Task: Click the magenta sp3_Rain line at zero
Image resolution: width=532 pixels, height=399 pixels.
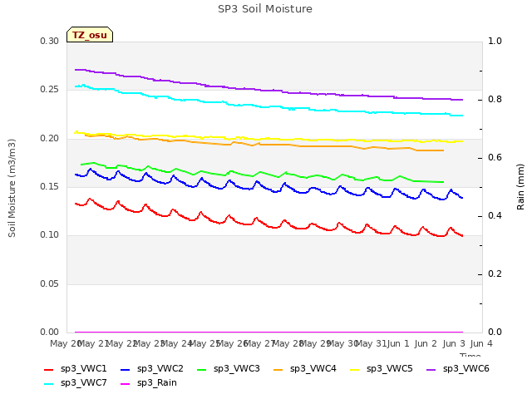Action: 268,332
